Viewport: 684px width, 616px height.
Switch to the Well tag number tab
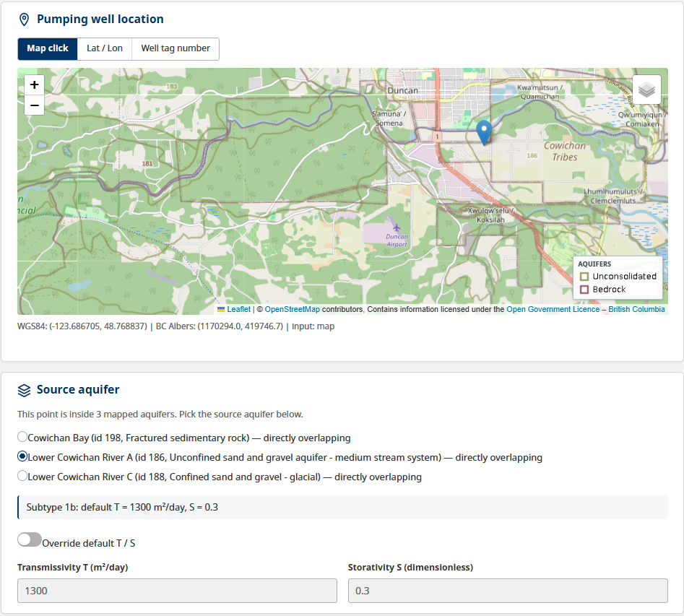coord(176,48)
